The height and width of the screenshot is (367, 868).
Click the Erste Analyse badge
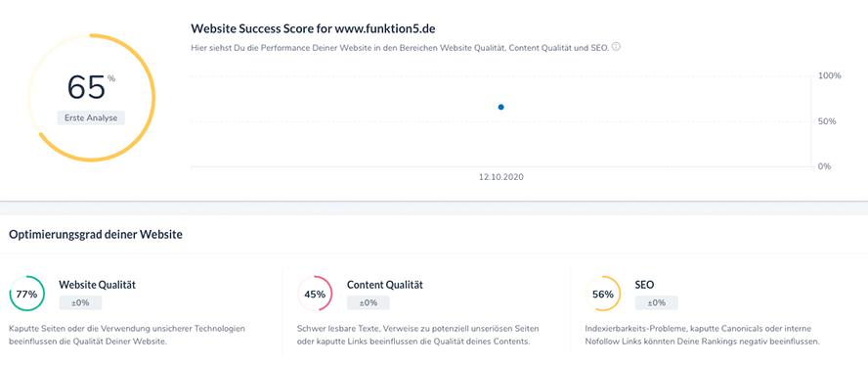pyautogui.click(x=91, y=118)
